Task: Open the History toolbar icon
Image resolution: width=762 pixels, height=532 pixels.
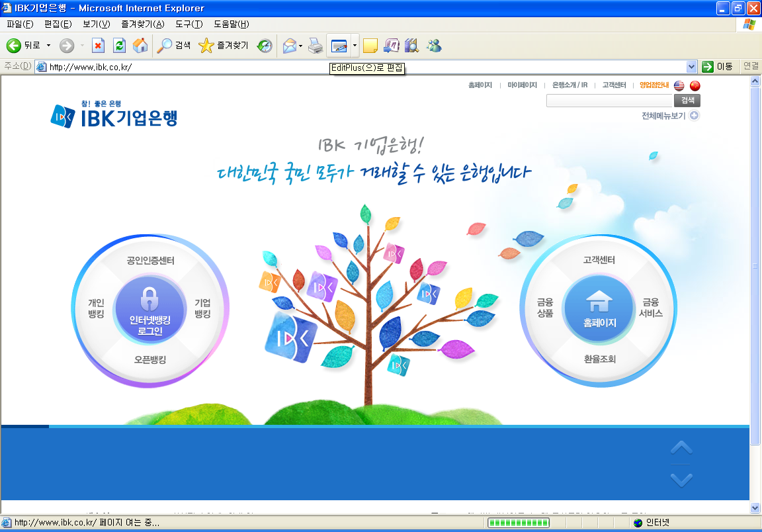Action: (265, 46)
